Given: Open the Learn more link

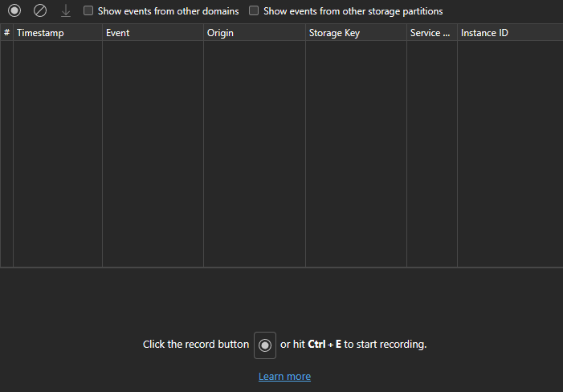Looking at the screenshot, I should (x=285, y=376).
